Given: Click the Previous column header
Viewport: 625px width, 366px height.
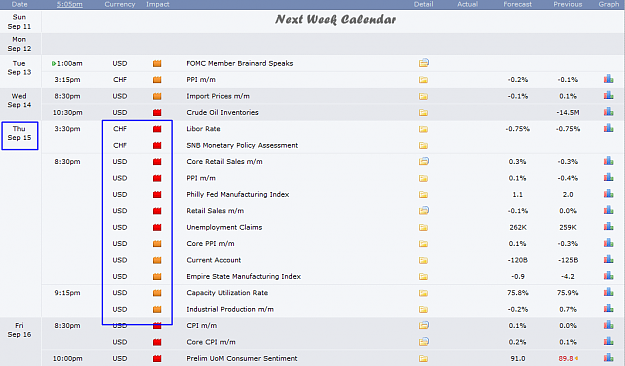Looking at the screenshot, I should (x=568, y=4).
